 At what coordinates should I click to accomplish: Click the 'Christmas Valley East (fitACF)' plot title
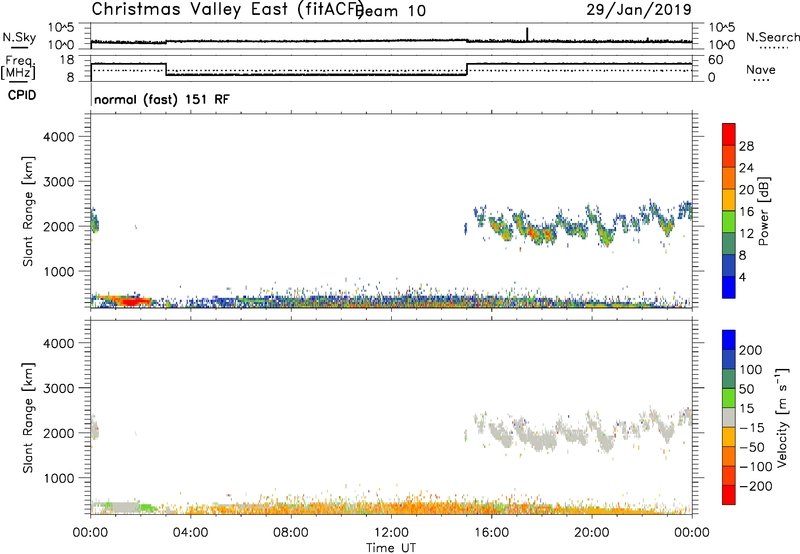(x=228, y=9)
